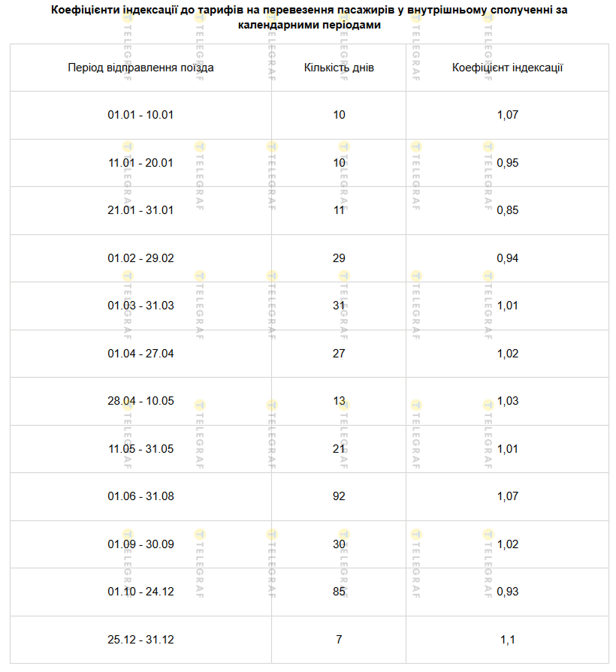Click the coefficient value 0,93
The height and width of the screenshot is (672, 616).
coord(507,592)
